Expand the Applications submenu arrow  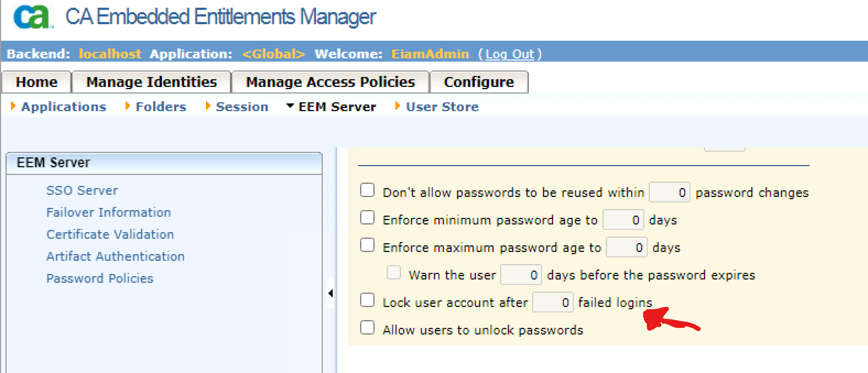coord(13,106)
